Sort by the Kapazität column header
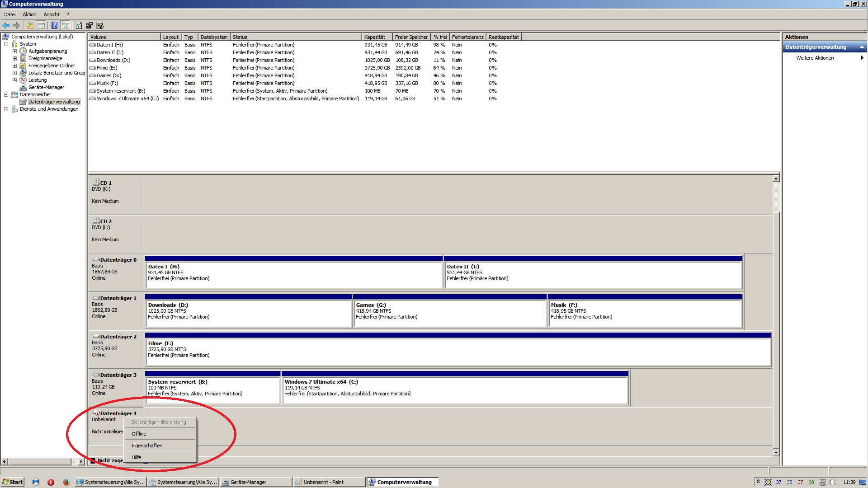Screen dimensions: 868x488 tap(377, 37)
